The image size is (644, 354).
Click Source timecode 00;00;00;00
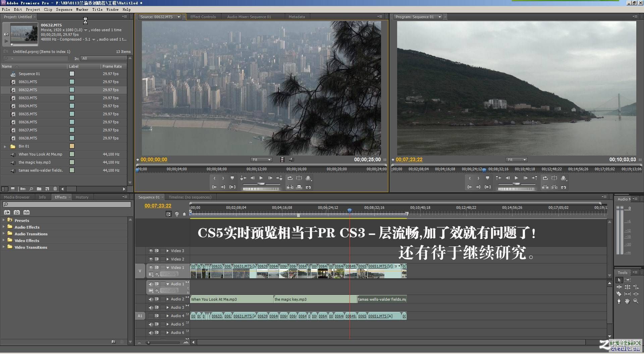point(154,160)
